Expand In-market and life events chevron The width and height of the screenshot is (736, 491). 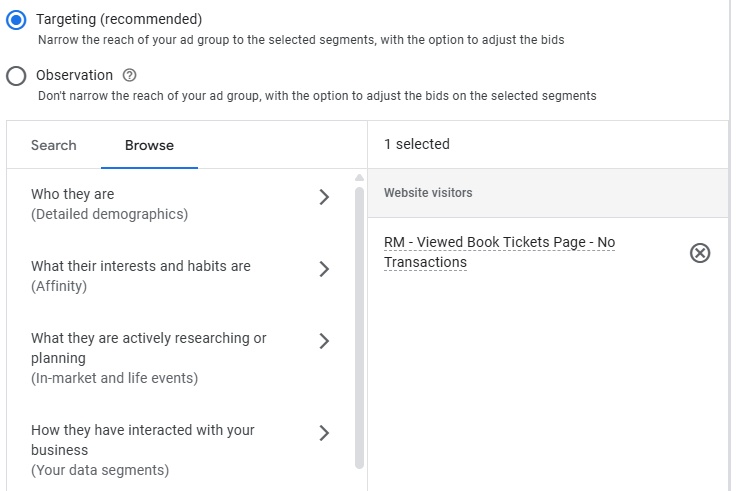[x=324, y=341]
